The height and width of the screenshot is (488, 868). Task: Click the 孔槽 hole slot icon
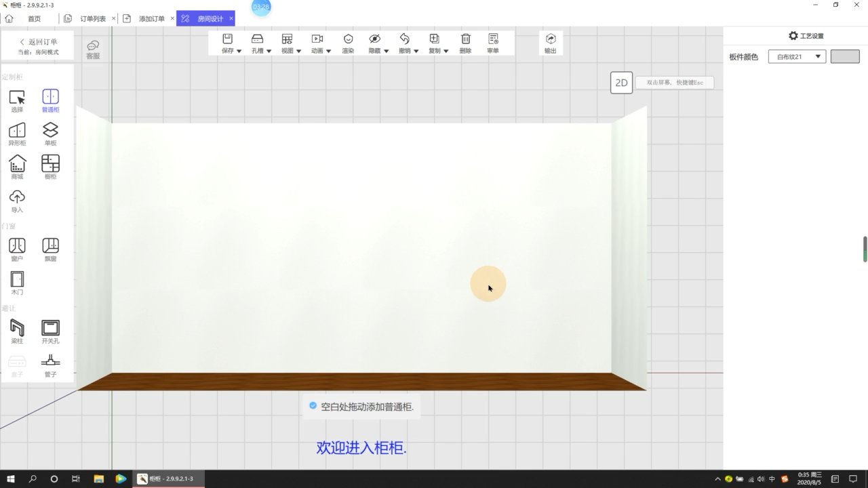point(258,39)
